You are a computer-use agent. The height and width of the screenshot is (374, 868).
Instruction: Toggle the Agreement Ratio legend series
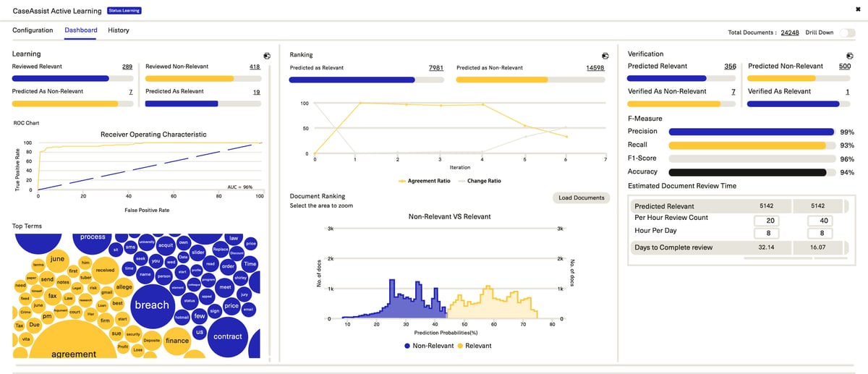click(428, 181)
